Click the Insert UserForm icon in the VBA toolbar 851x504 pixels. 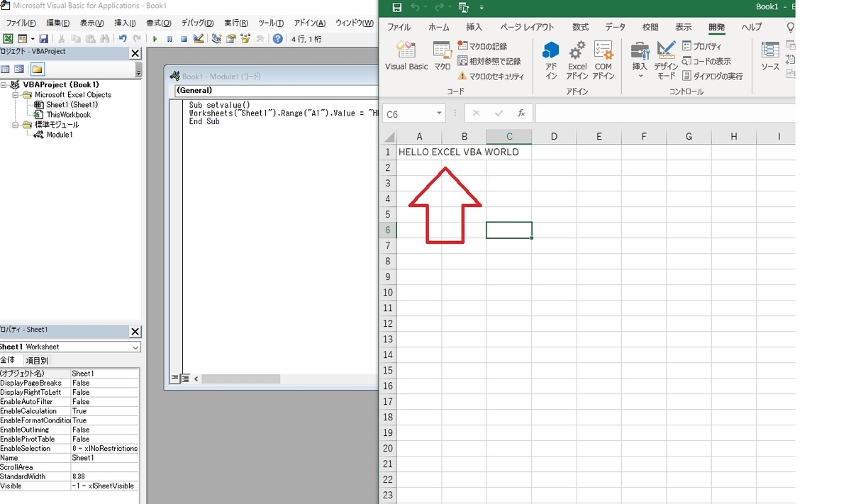click(22, 39)
